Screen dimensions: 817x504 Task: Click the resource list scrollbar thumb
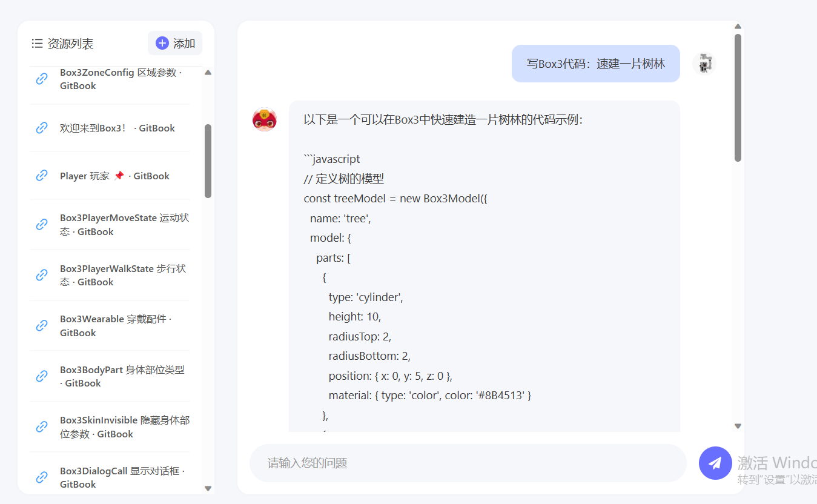click(208, 161)
